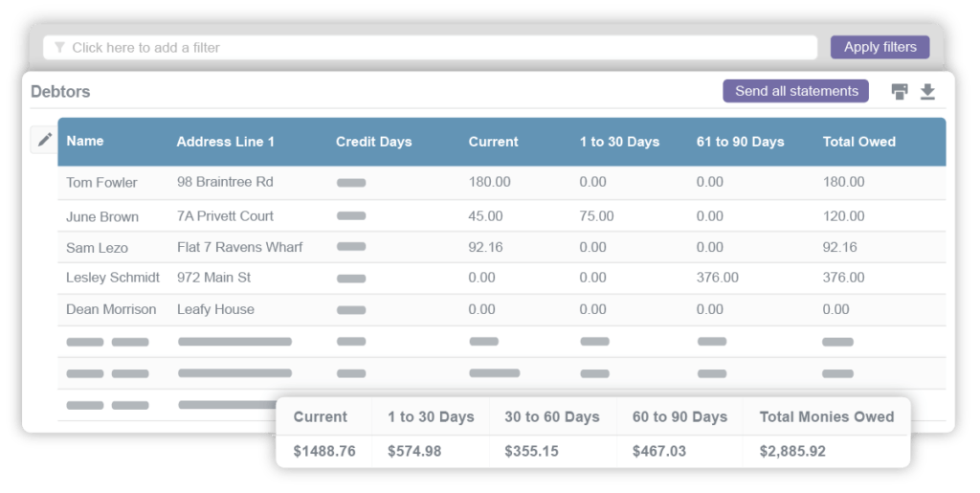Sort by the 61 to 90 Days header
980x493 pixels.
740,142
